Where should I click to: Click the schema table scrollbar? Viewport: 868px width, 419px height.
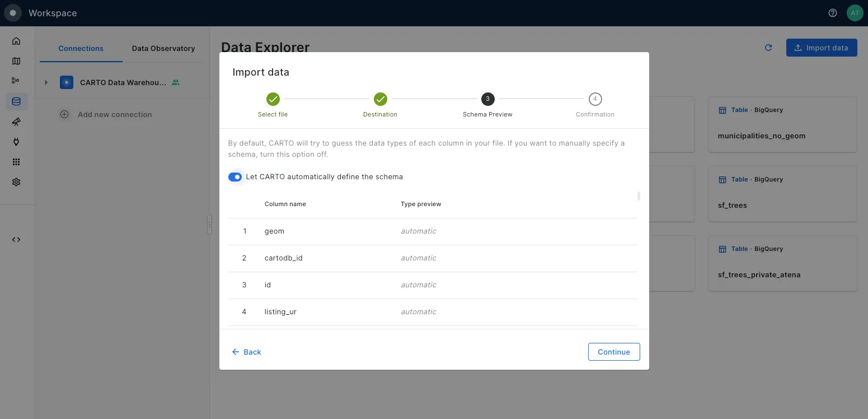pyautogui.click(x=639, y=196)
